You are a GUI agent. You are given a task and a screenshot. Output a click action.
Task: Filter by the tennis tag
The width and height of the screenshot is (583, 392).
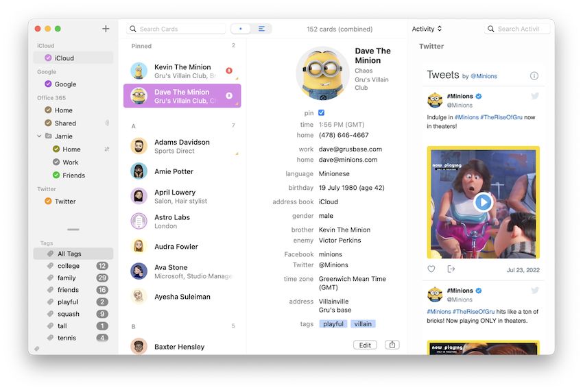click(73, 337)
